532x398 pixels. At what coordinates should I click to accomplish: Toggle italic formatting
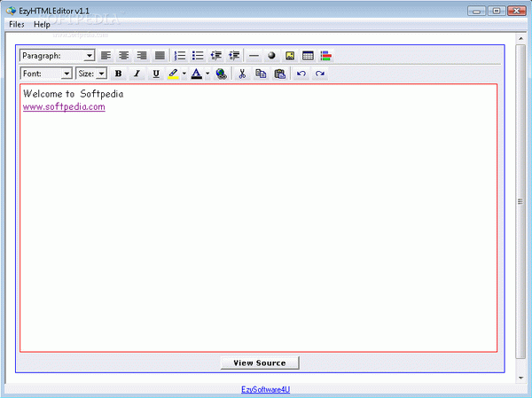[x=137, y=74]
